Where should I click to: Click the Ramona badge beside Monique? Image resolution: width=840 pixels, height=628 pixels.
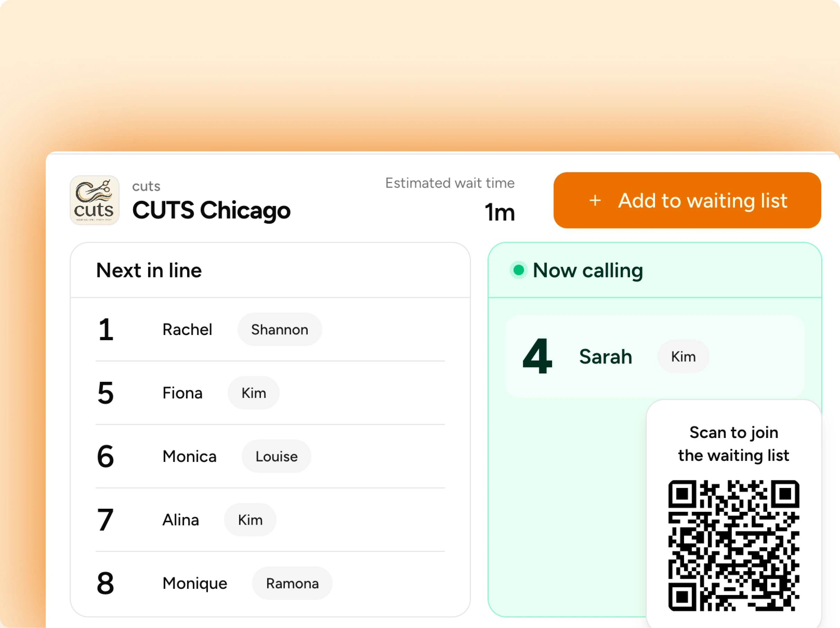coord(292,583)
